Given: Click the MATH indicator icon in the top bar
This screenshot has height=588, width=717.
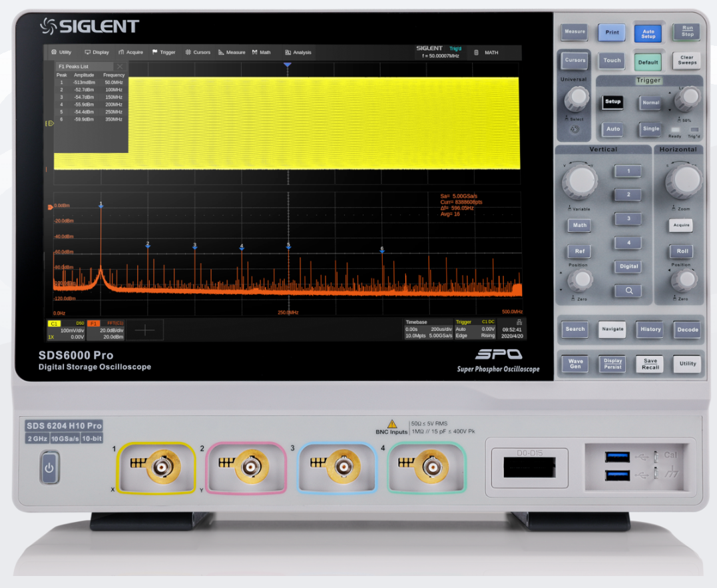Looking at the screenshot, I should click(x=476, y=53).
